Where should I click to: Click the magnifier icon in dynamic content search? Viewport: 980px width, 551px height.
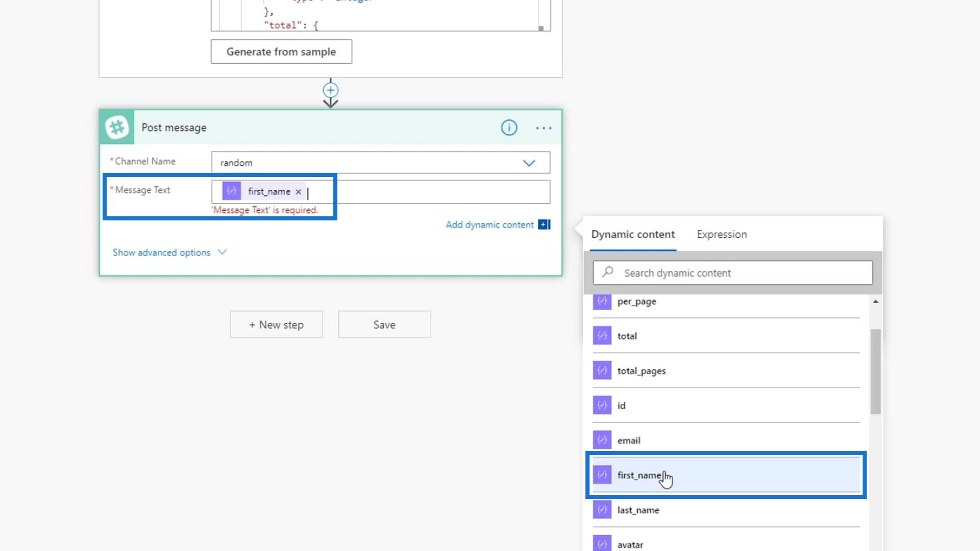607,272
